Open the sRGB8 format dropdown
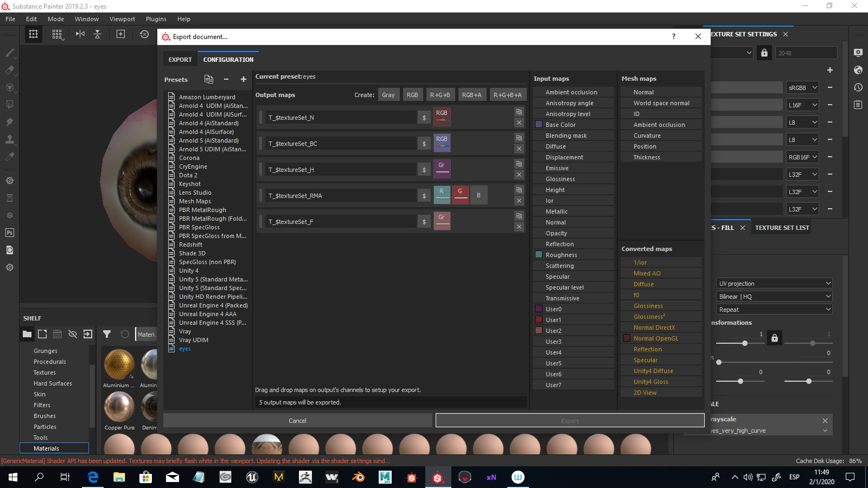This screenshot has height=488, width=868. (802, 87)
